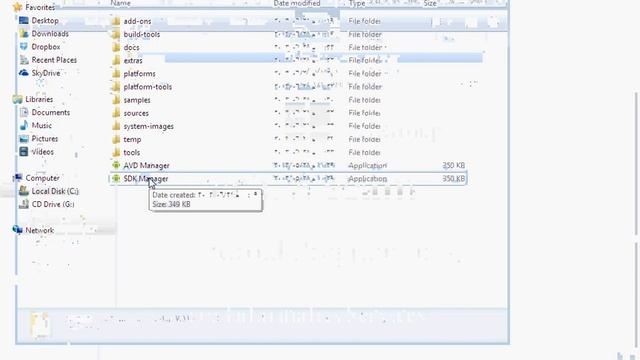Click the docs folder icon
640x360 pixels.
[116, 47]
